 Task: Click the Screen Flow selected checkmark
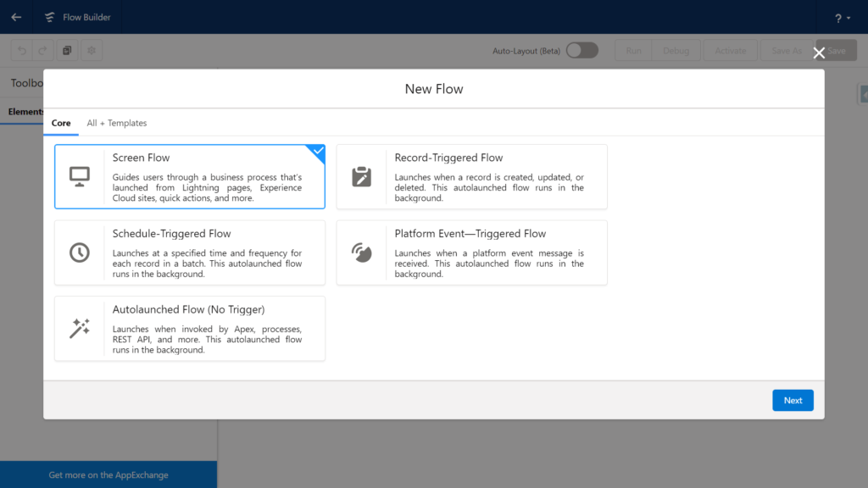pyautogui.click(x=318, y=151)
